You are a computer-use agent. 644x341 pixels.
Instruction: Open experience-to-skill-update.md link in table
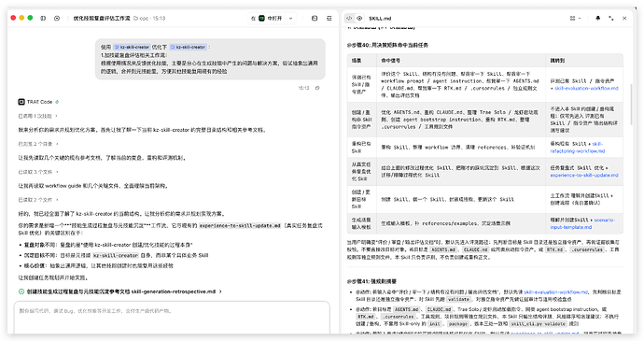pos(584,175)
